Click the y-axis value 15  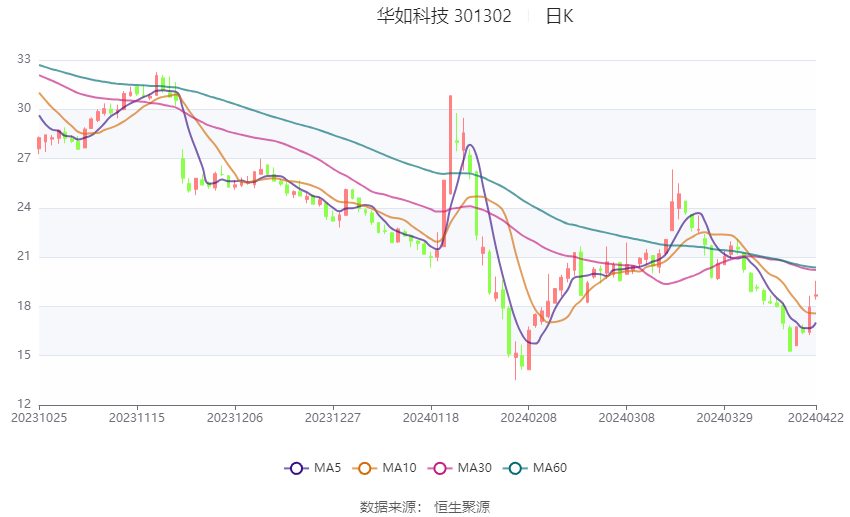24,355
